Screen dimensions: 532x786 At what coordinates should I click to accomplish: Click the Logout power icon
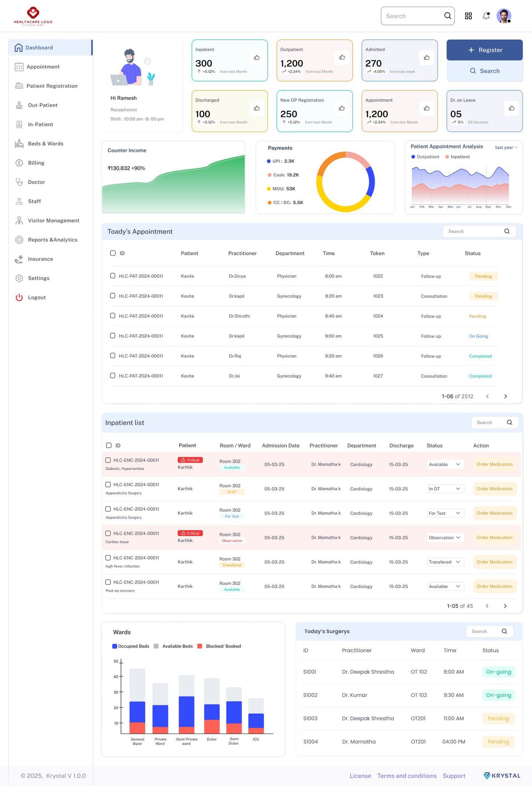[19, 297]
